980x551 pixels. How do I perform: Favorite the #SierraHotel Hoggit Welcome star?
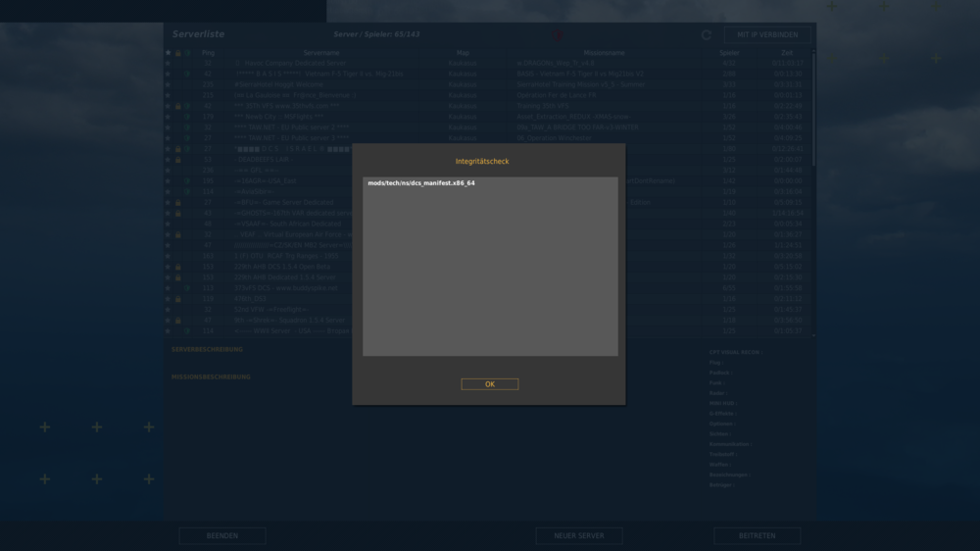point(168,84)
